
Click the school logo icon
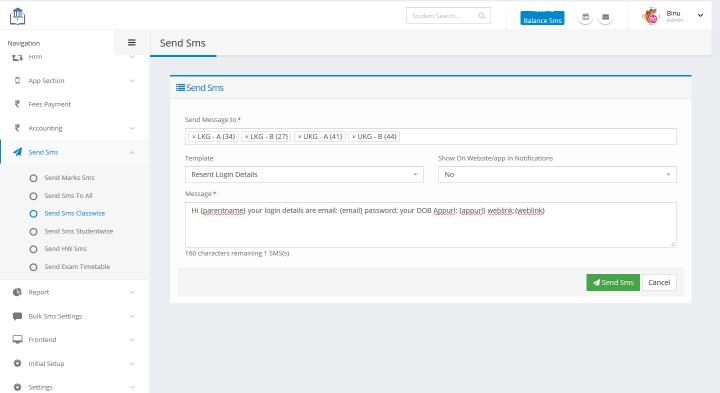(x=17, y=17)
